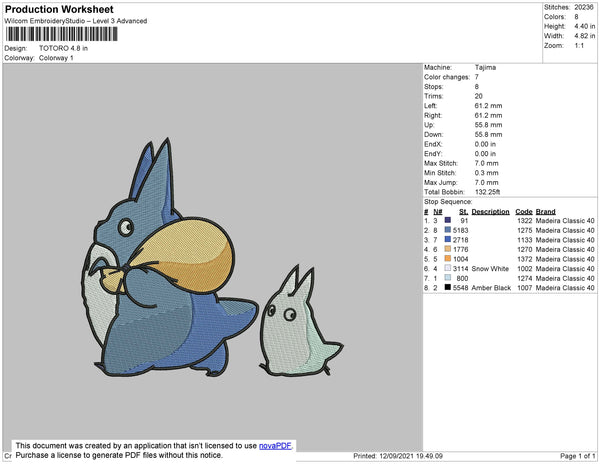600x464 pixels.
Task: Select the steel blue swatch for code 1275
Action: pyautogui.click(x=447, y=230)
